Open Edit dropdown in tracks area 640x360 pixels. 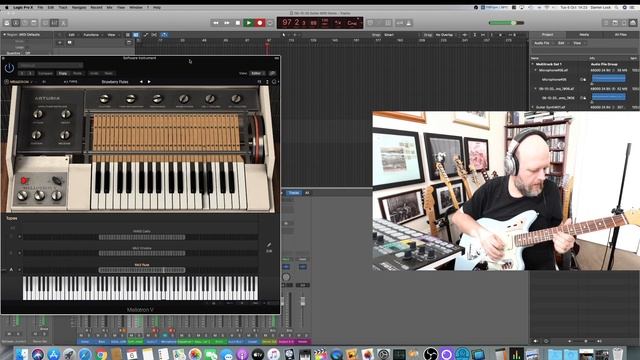click(73, 35)
